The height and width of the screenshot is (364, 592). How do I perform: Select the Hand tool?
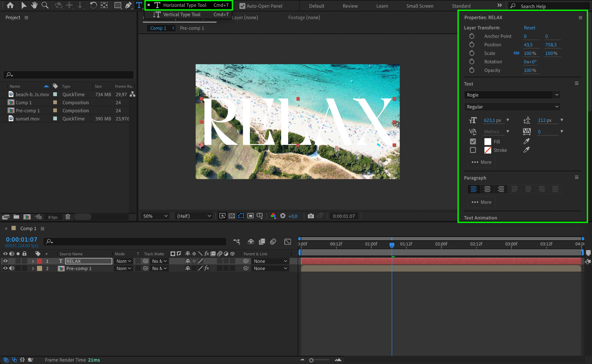tap(34, 5)
